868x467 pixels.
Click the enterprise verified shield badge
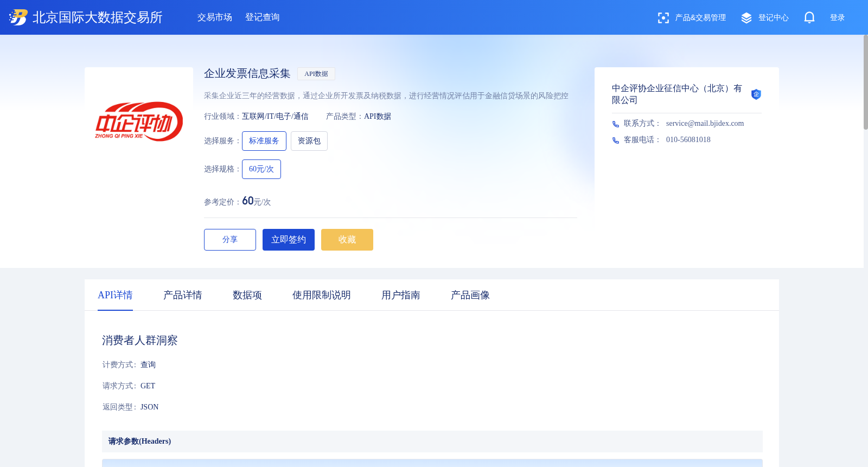pyautogui.click(x=756, y=94)
